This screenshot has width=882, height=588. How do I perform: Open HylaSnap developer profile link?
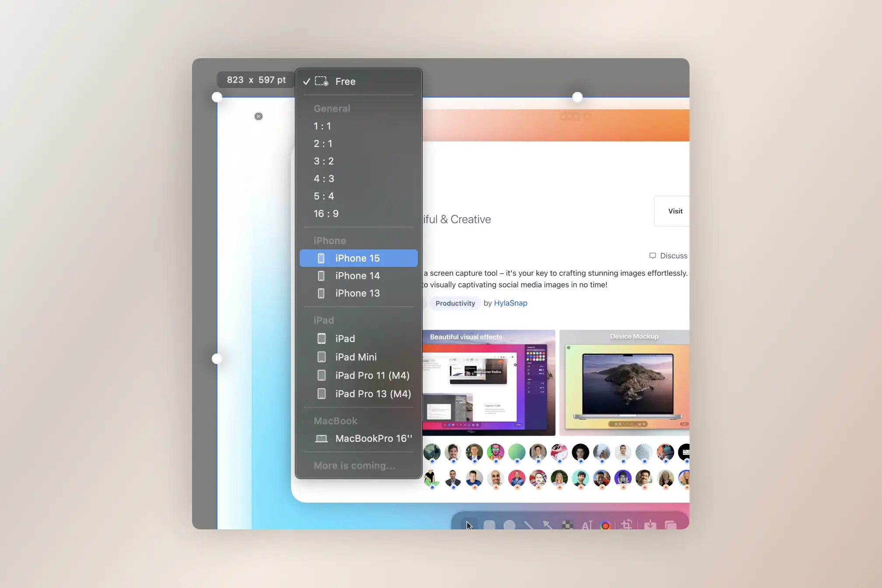pos(511,303)
